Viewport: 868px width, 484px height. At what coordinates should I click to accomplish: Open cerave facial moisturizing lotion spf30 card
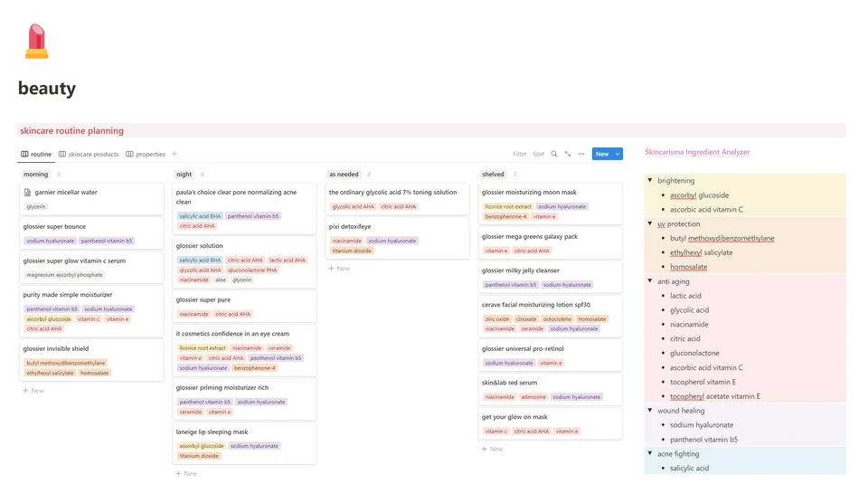coord(551,317)
